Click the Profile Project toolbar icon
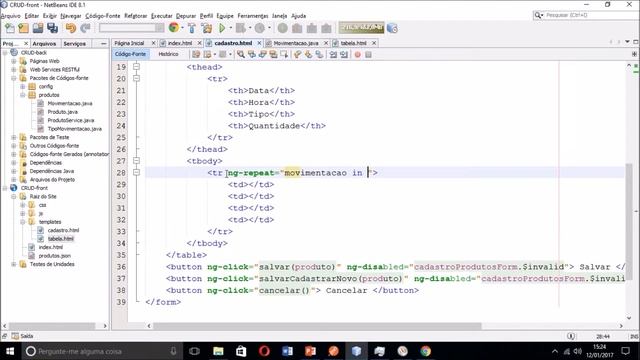Viewport: 640px width, 360px height. click(x=260, y=28)
